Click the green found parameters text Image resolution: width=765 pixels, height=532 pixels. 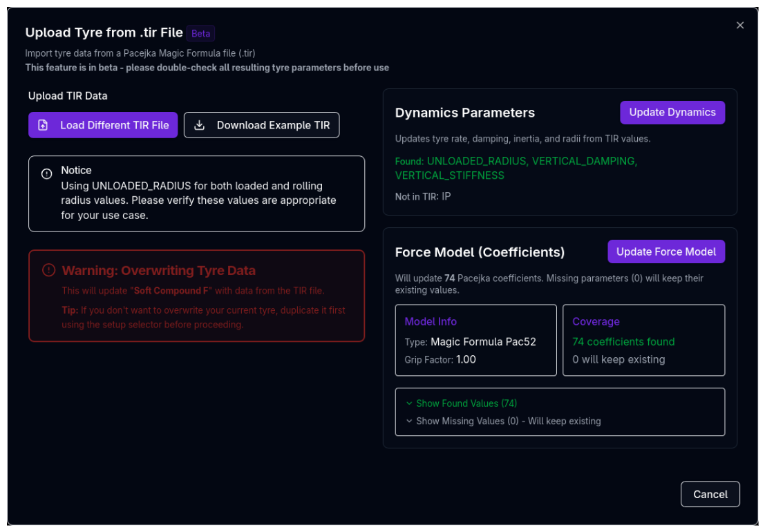[x=516, y=168]
